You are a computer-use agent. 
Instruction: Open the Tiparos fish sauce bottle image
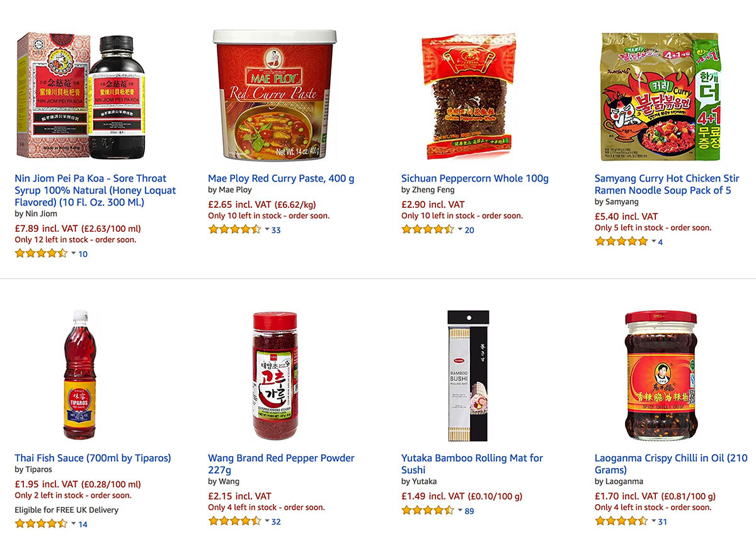79,375
